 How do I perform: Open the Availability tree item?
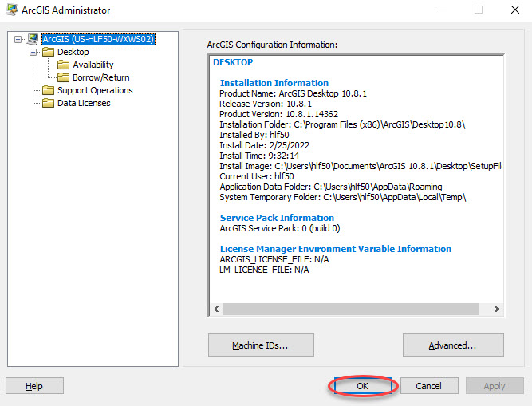[93, 65]
